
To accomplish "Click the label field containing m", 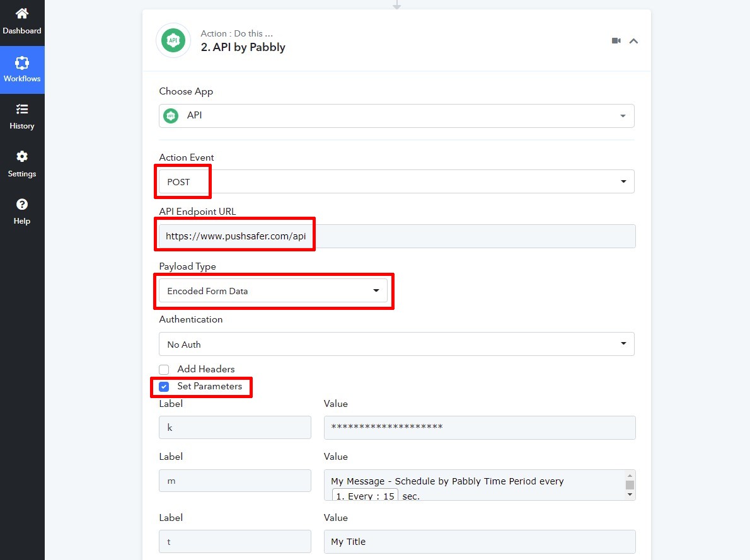I will 235,481.
